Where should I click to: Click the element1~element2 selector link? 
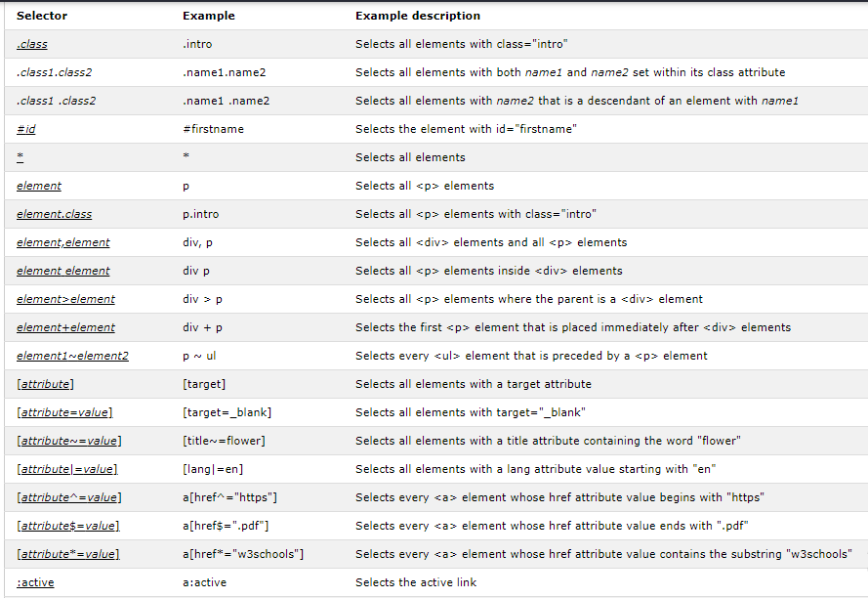(72, 356)
